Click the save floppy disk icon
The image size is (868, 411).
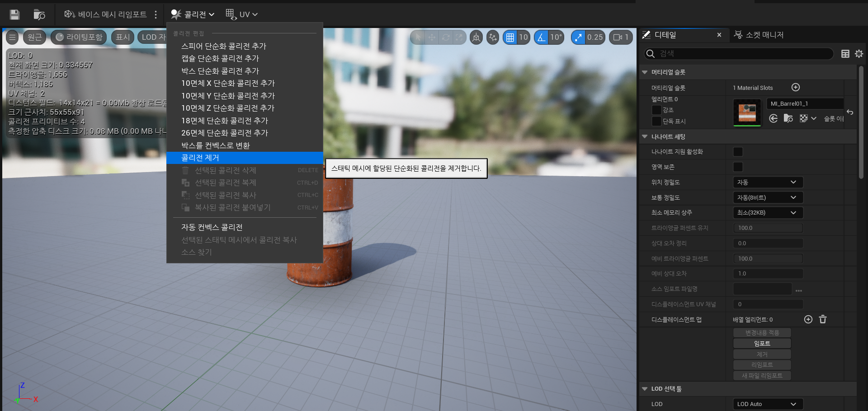(x=15, y=14)
